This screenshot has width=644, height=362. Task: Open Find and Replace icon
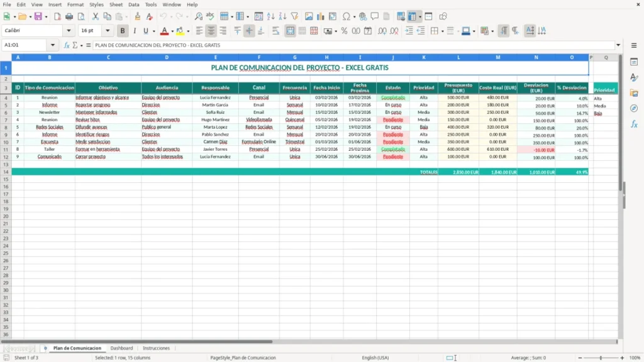[198, 16]
